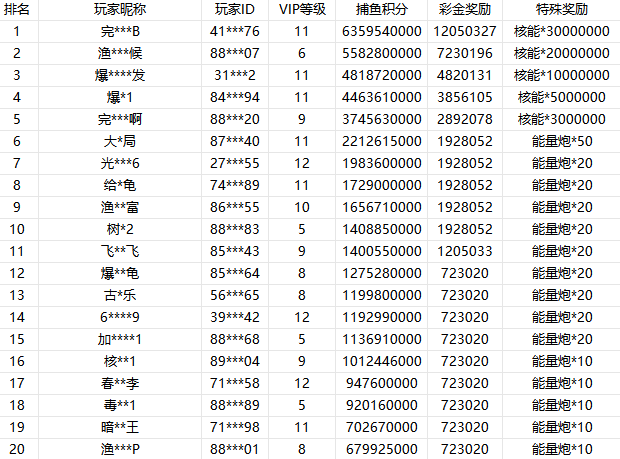Click player ID 84***94

[234, 97]
